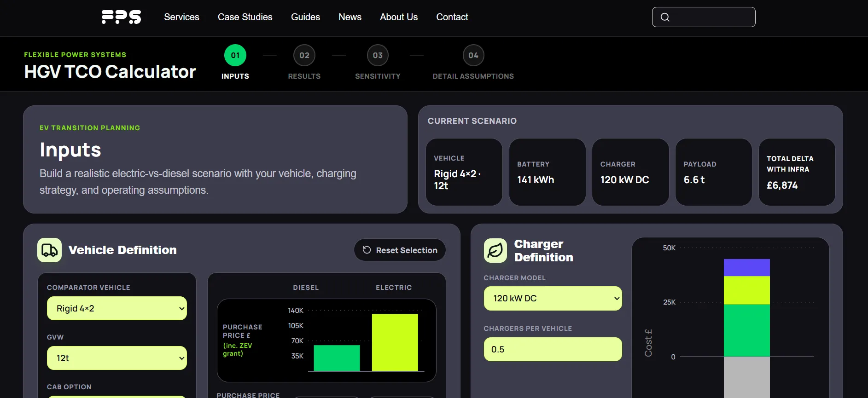Click the leaf icon beside Charger Definition

pyautogui.click(x=495, y=250)
